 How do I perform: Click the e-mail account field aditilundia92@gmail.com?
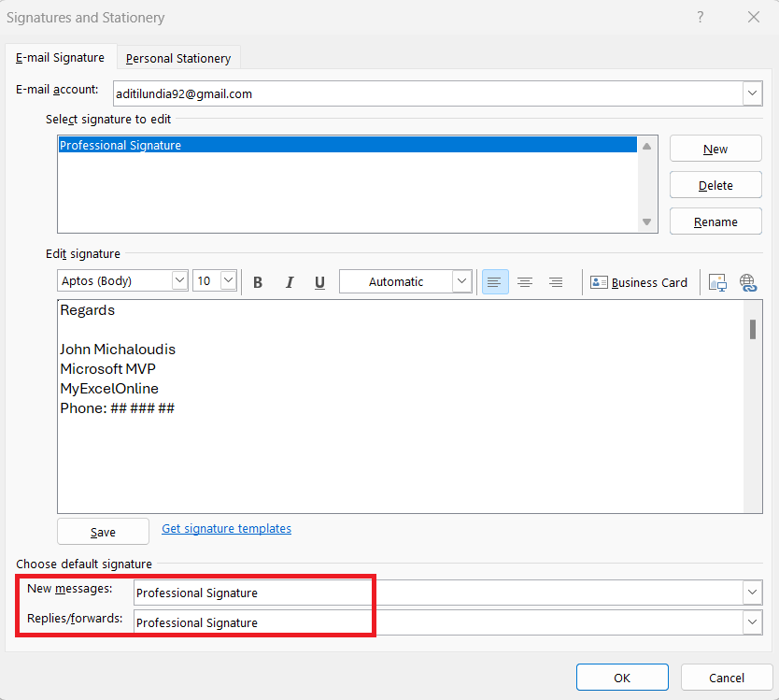(428, 93)
